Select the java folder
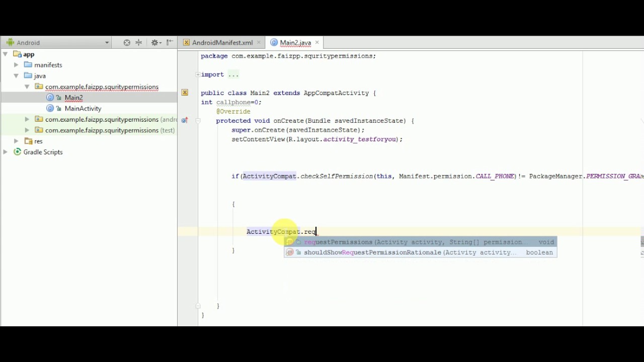 [40, 76]
